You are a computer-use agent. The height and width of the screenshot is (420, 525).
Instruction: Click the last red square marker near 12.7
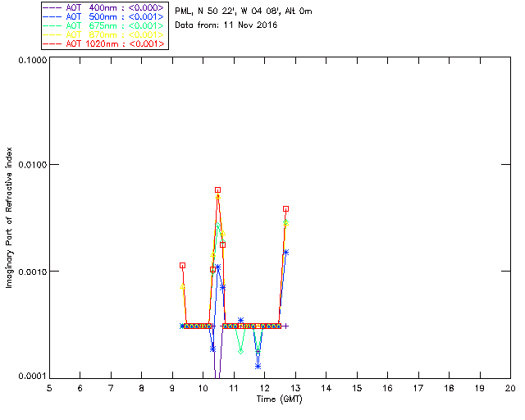pyautogui.click(x=285, y=209)
